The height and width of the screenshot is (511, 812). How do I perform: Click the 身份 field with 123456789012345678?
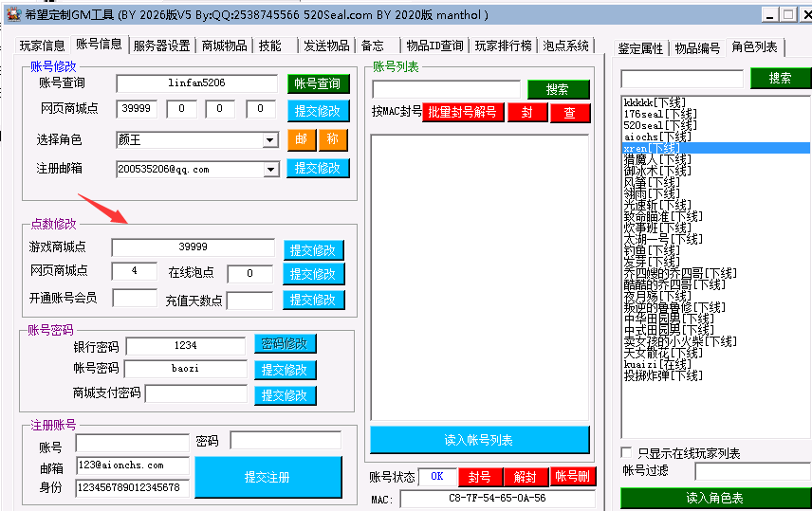click(x=133, y=487)
